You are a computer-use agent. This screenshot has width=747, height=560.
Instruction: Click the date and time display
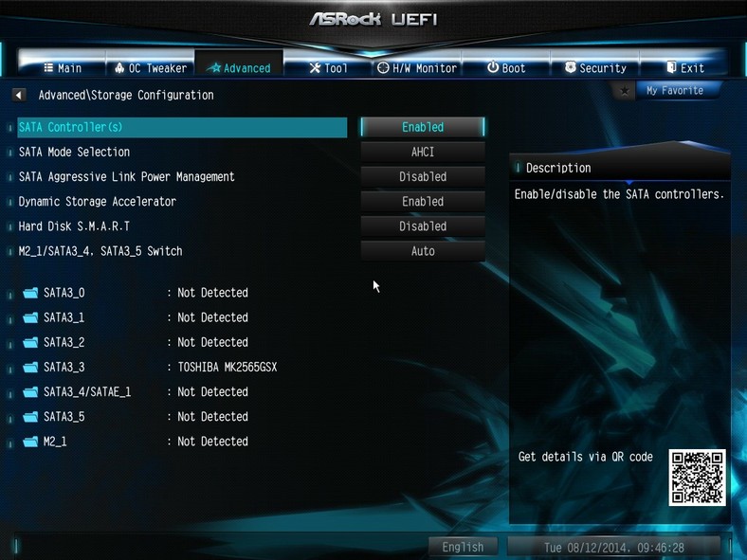614,547
